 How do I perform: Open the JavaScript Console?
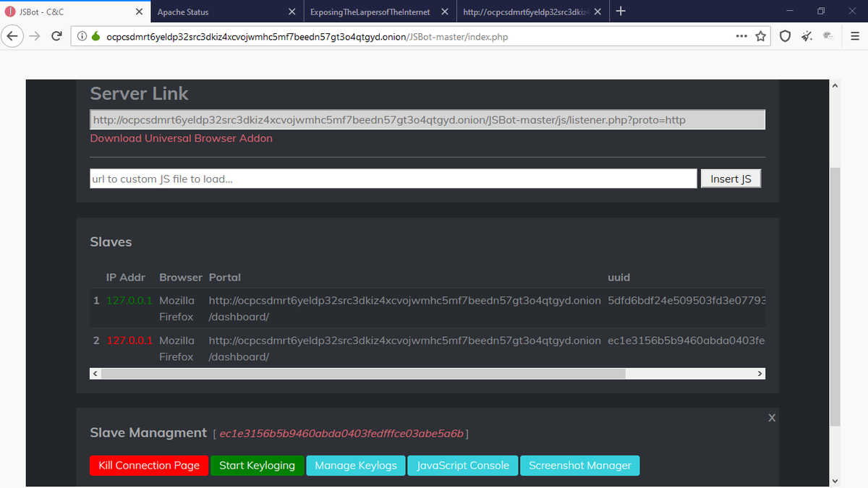click(463, 466)
